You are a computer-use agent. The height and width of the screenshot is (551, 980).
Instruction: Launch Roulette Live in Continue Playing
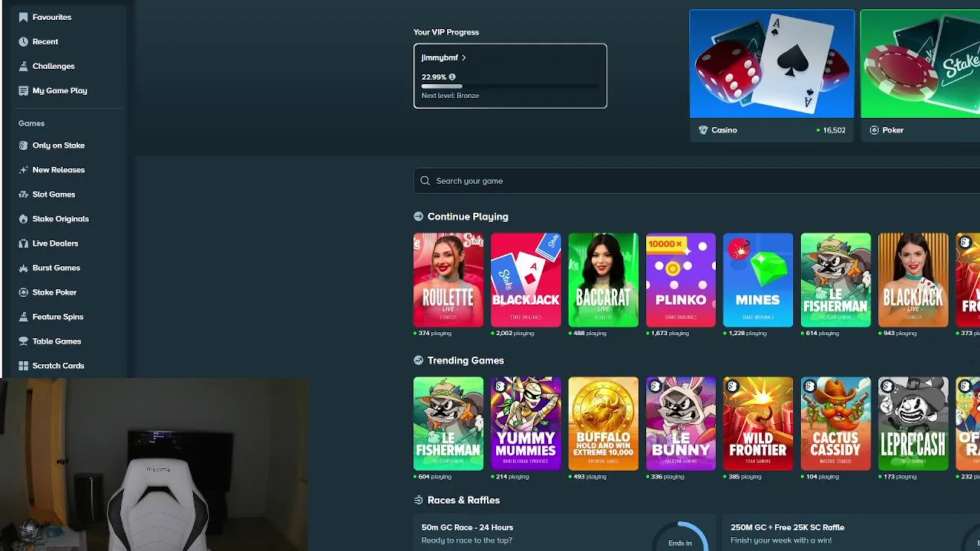coord(449,280)
